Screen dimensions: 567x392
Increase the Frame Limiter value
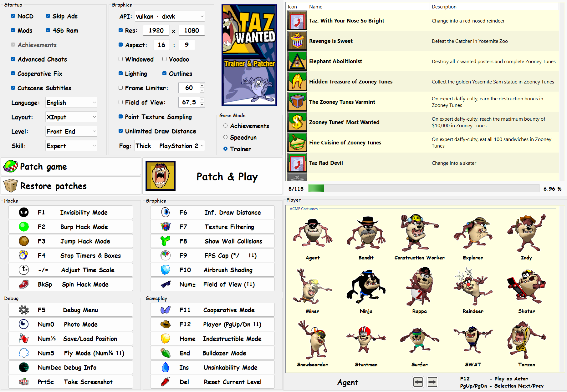click(x=202, y=85)
